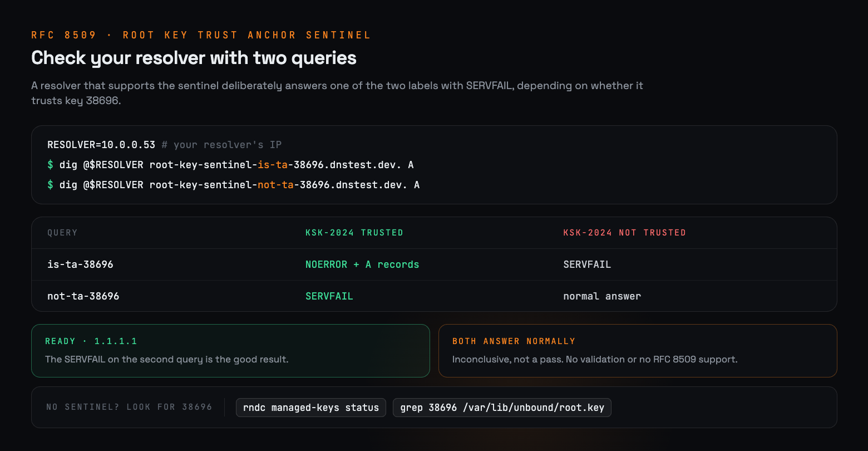Viewport: 868px width, 451px height.
Task: Click the green $ prompt on second dig line
Action: coord(50,184)
